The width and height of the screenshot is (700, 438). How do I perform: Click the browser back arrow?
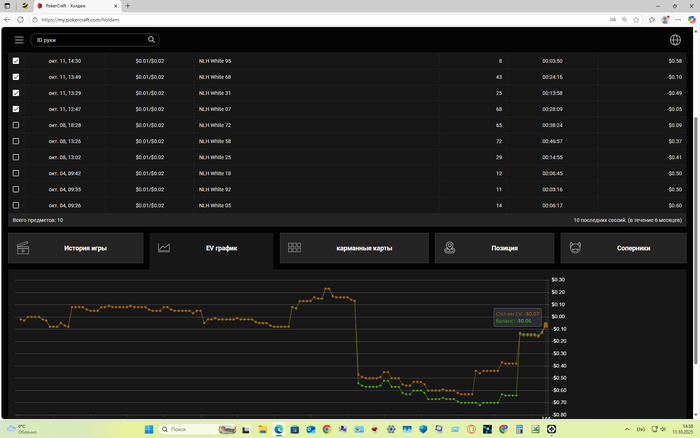coord(7,20)
